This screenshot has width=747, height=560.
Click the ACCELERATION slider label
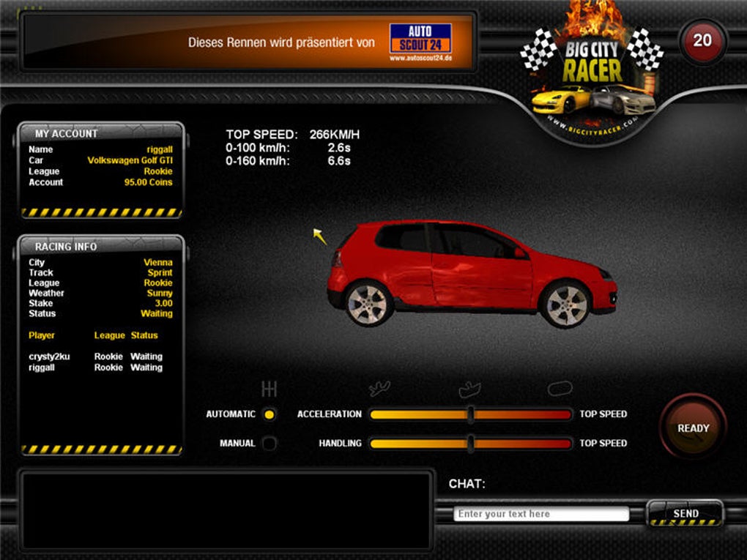pos(330,414)
